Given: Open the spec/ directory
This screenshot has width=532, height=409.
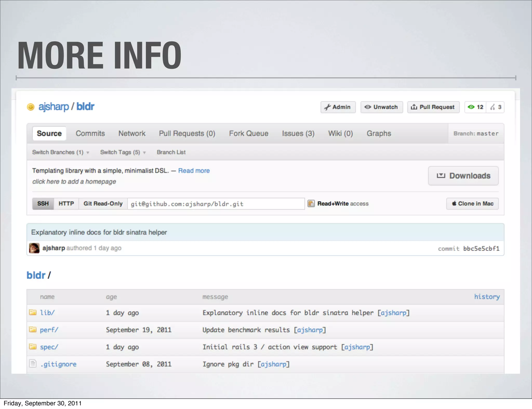Looking at the screenshot, I should (49, 347).
